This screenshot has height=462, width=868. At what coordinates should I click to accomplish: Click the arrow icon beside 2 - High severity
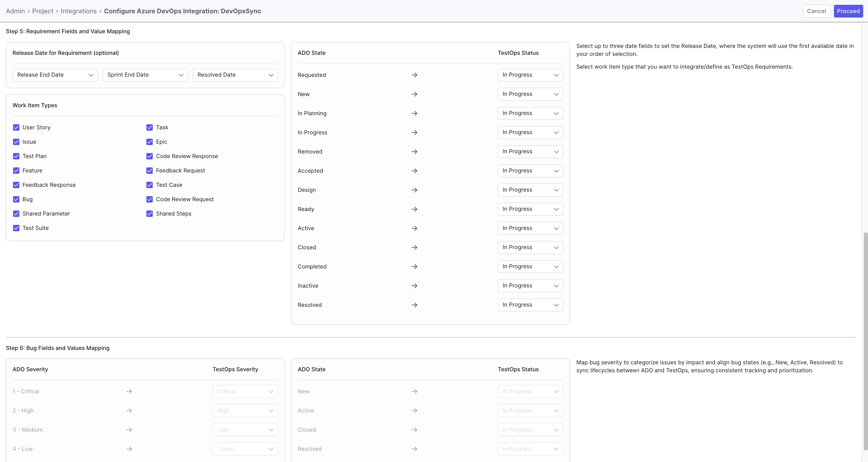pyautogui.click(x=129, y=410)
